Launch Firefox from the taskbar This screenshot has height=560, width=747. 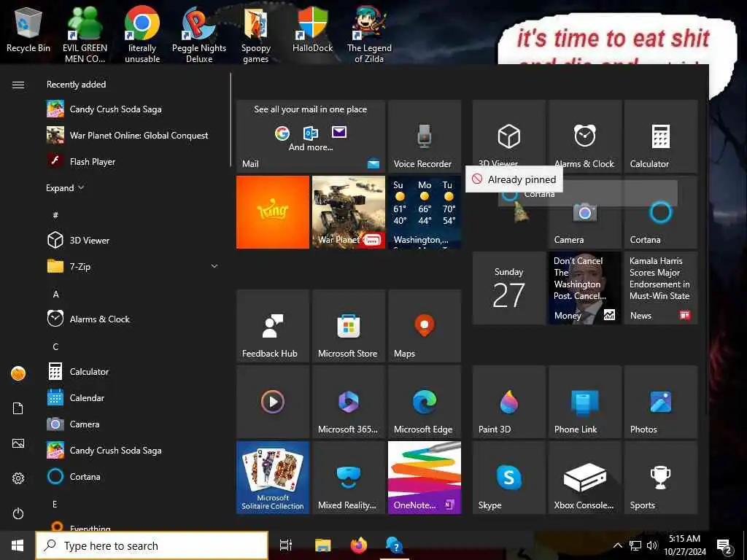(359, 545)
